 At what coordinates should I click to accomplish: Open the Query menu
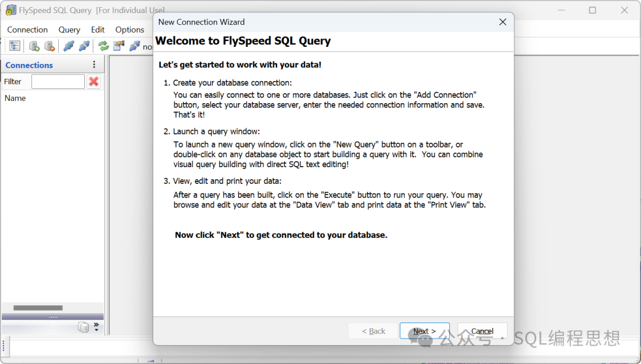pyautogui.click(x=69, y=30)
